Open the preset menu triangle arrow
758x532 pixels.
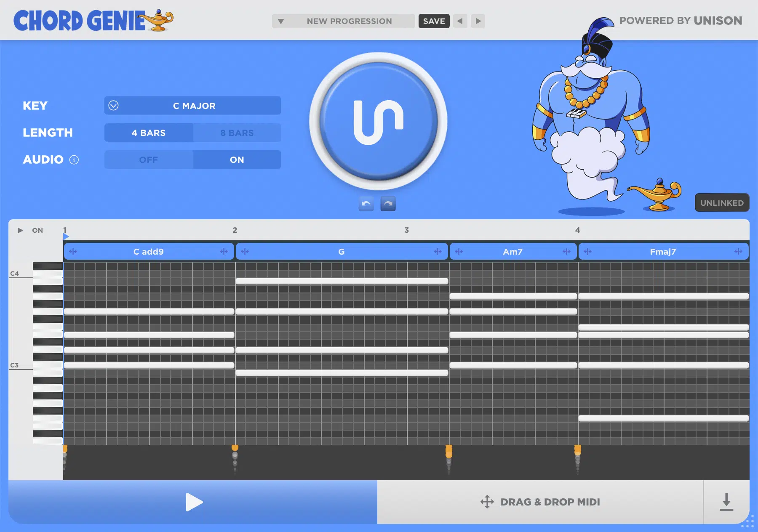tap(281, 21)
